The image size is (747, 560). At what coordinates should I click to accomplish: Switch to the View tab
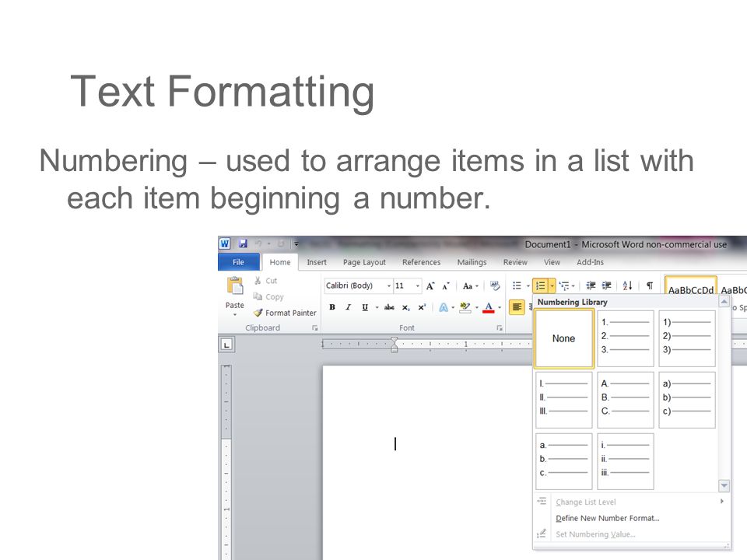pos(552,262)
